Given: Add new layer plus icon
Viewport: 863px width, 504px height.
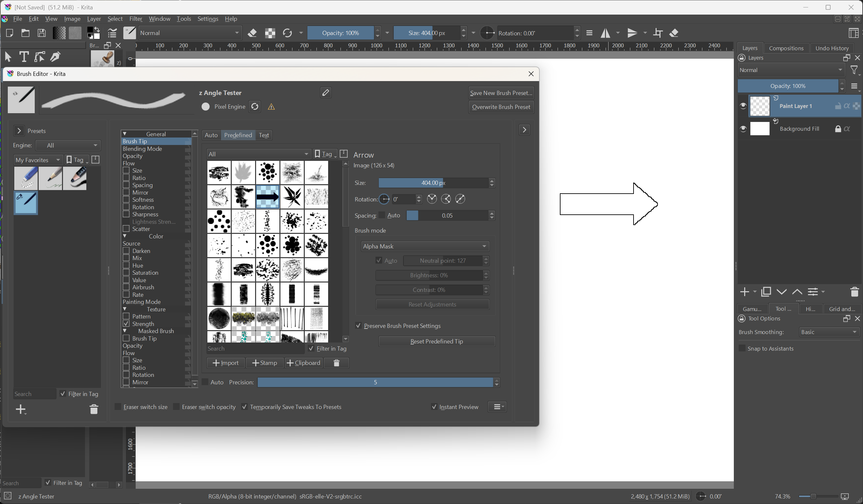Looking at the screenshot, I should coord(745,292).
